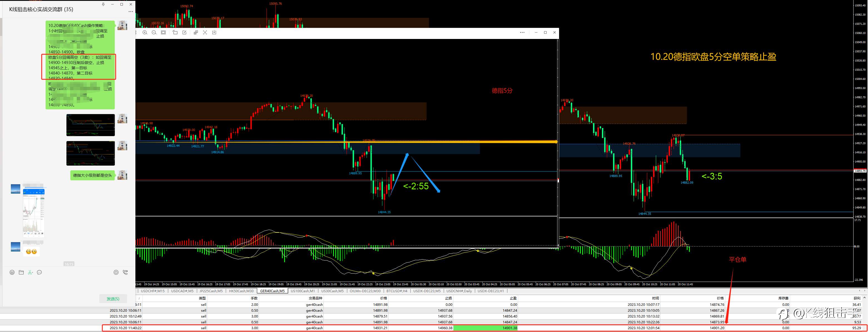Zoom in with image viewer magnifier plus
This screenshot has height=332, width=868.
[x=145, y=32]
